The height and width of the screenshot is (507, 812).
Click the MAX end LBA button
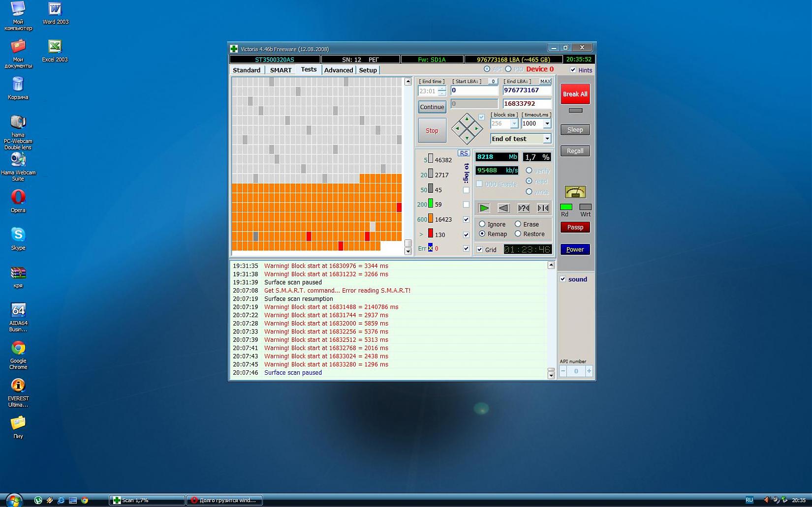pyautogui.click(x=545, y=81)
